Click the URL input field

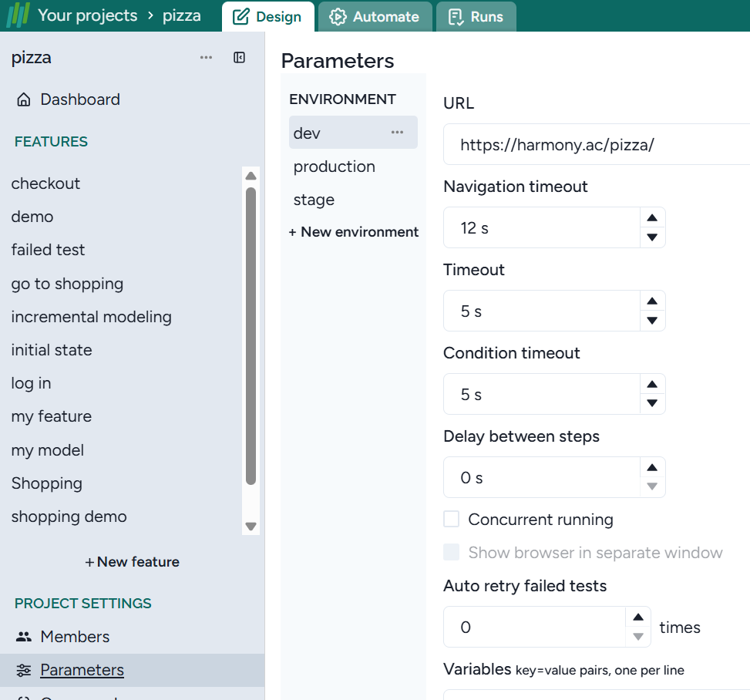[594, 145]
